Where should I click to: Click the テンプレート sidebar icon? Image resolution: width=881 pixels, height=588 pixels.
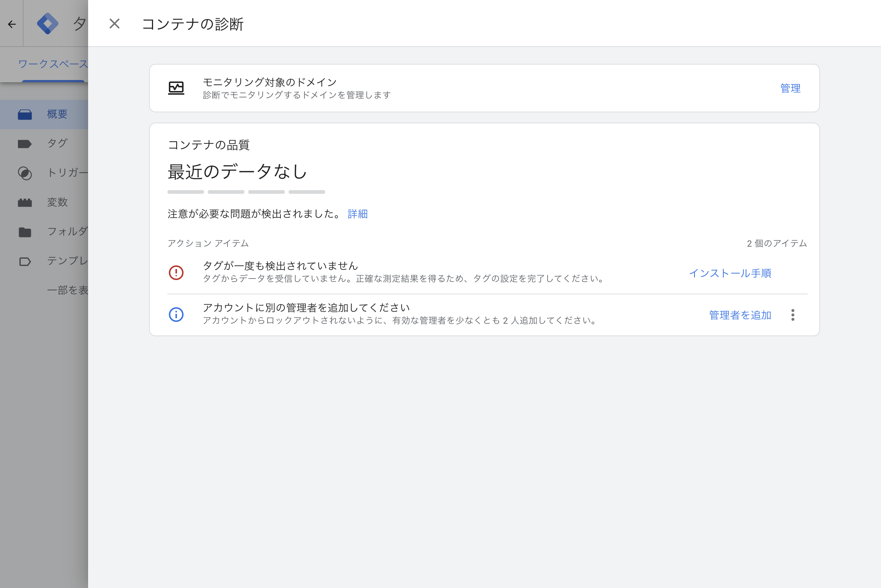(25, 261)
